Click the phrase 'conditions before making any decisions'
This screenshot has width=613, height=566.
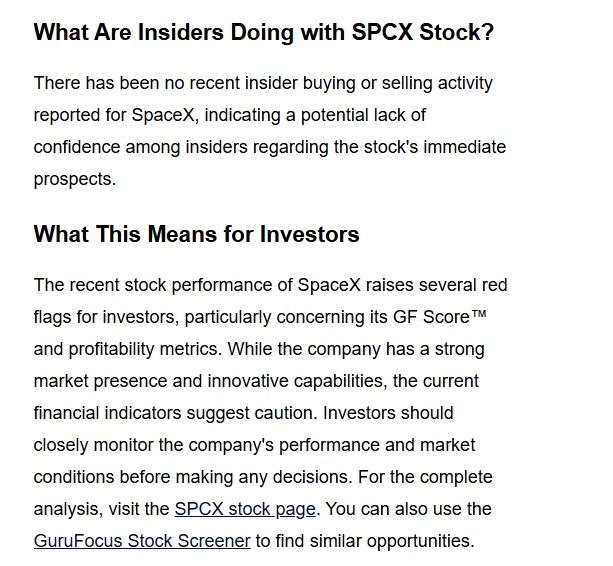click(192, 477)
